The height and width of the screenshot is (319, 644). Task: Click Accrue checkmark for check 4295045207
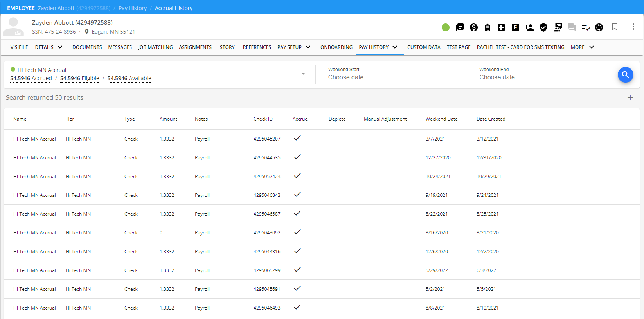point(297,138)
